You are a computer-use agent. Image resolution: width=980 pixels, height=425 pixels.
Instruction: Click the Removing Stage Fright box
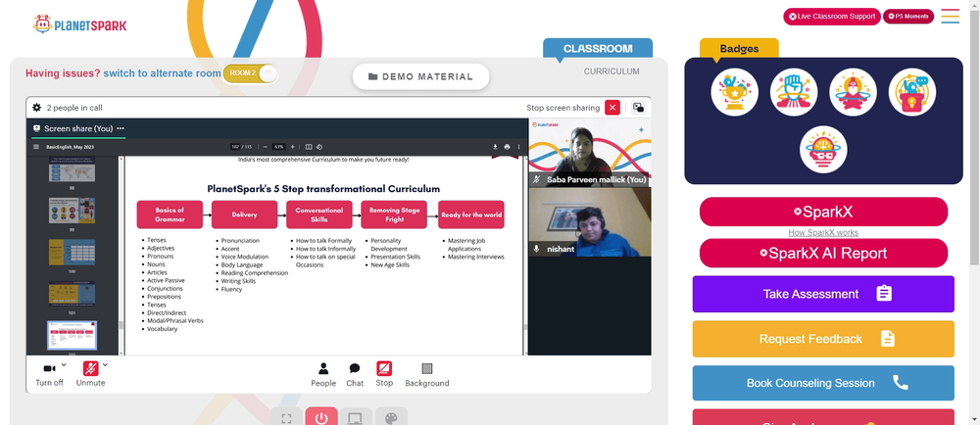[394, 214]
